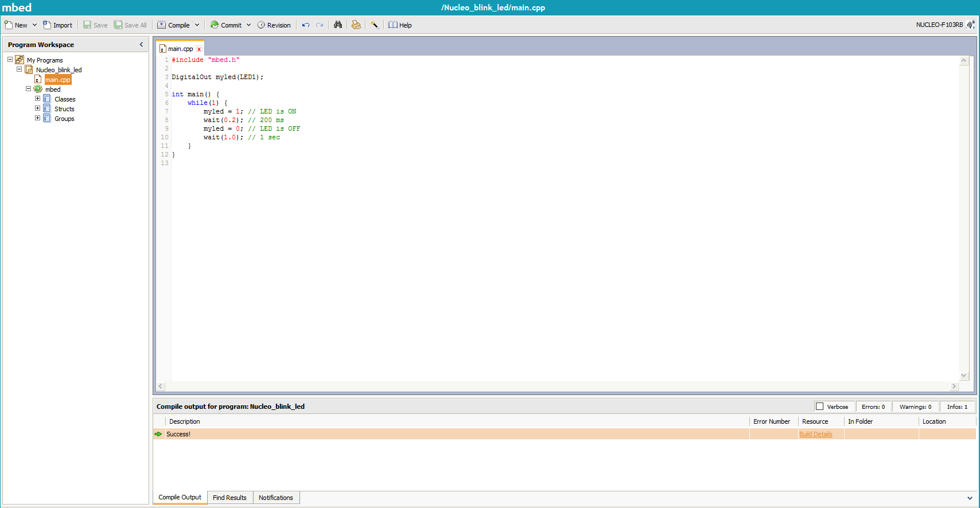
Task: Switch to Compile Output tab
Action: pos(180,497)
